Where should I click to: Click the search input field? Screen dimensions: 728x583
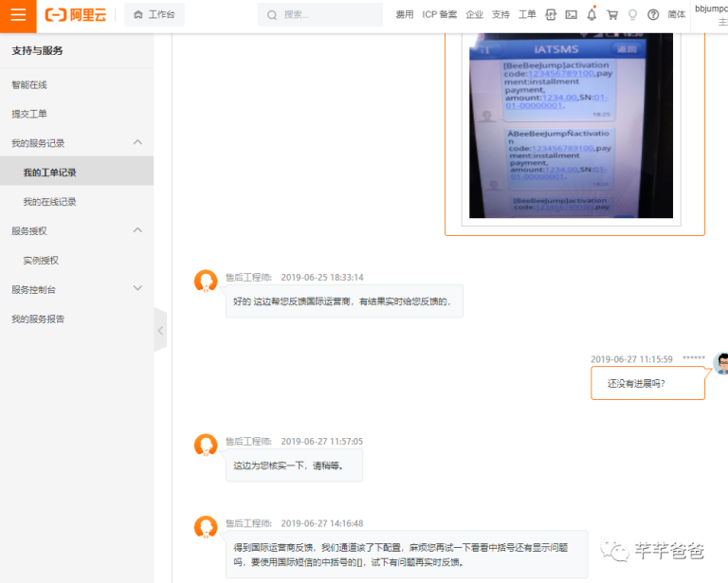click(x=320, y=15)
